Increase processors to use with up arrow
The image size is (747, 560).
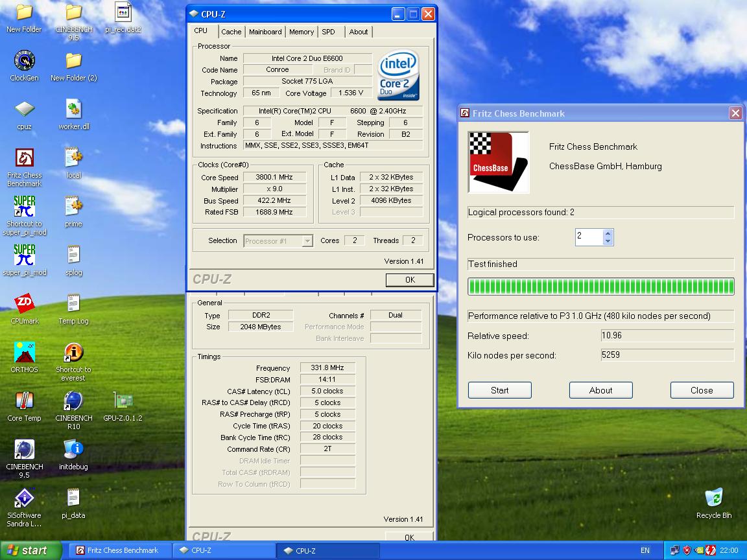coord(608,233)
